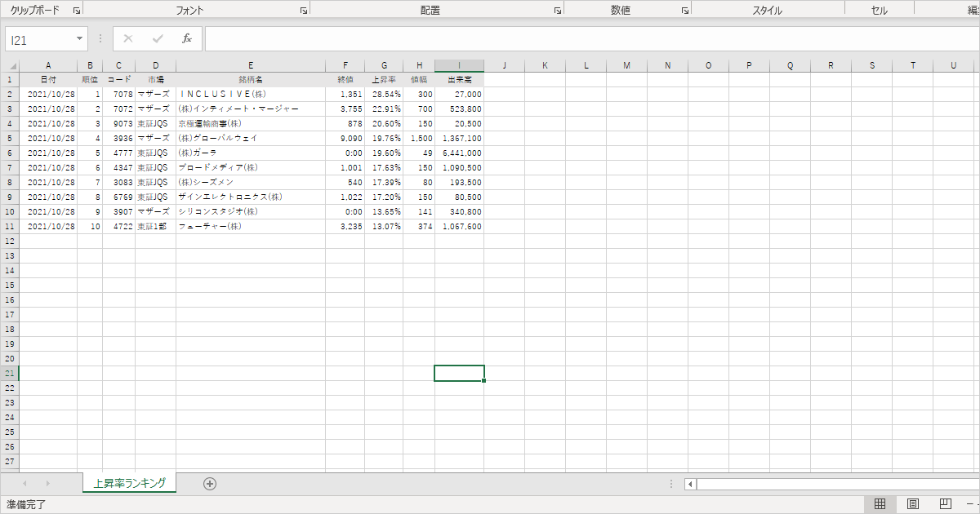Click the スタイル ribbon group label
Viewport: 980px width, 514px height.
[767, 11]
